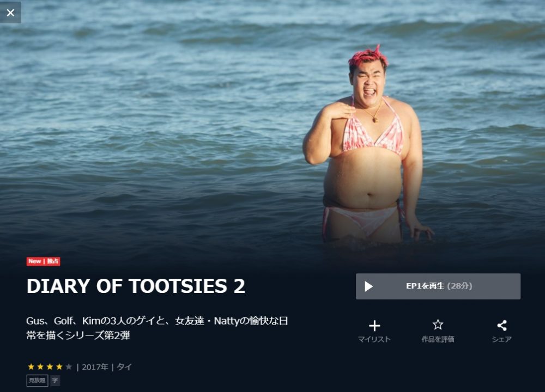The height and width of the screenshot is (392, 545).
Task: Select the outlined star rate icon
Action: tap(438, 325)
